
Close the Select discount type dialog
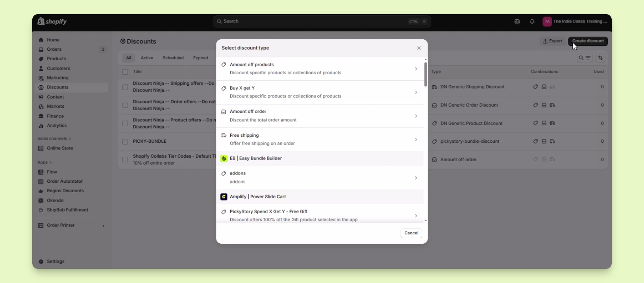click(x=419, y=48)
